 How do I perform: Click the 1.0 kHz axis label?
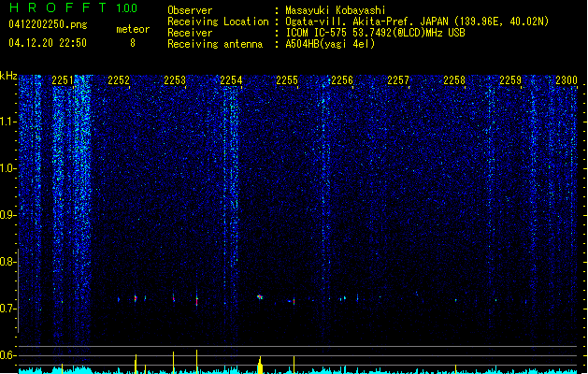pos(7,168)
